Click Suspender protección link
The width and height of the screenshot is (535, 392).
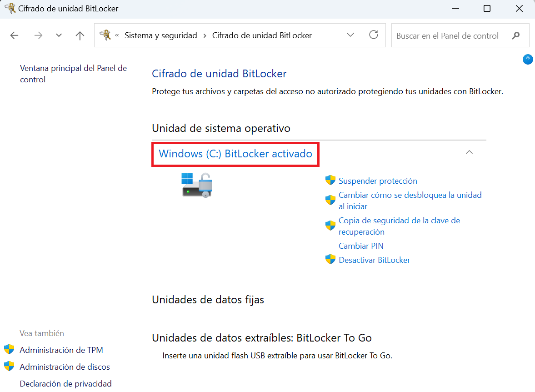[377, 181]
